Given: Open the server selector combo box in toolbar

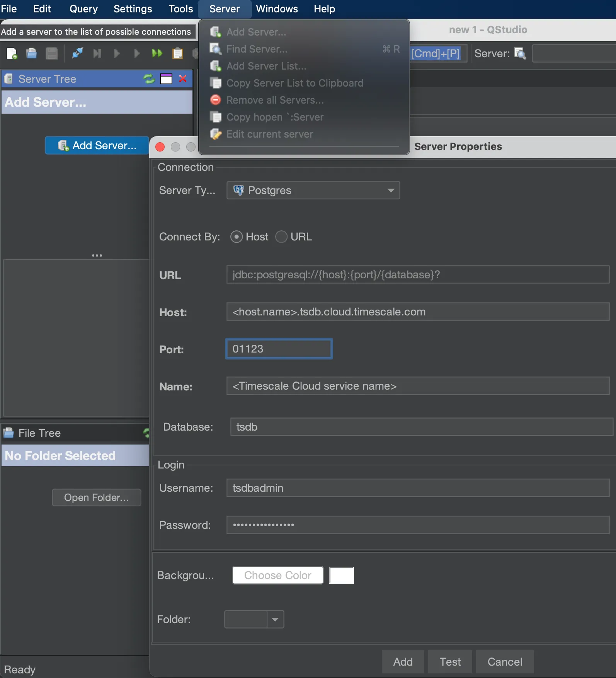Looking at the screenshot, I should tap(574, 53).
